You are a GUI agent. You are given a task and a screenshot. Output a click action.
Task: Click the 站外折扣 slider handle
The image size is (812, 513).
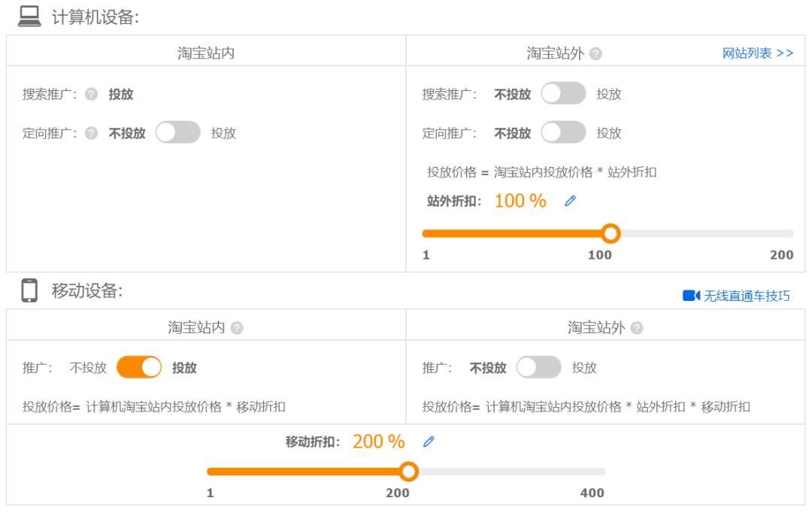611,233
